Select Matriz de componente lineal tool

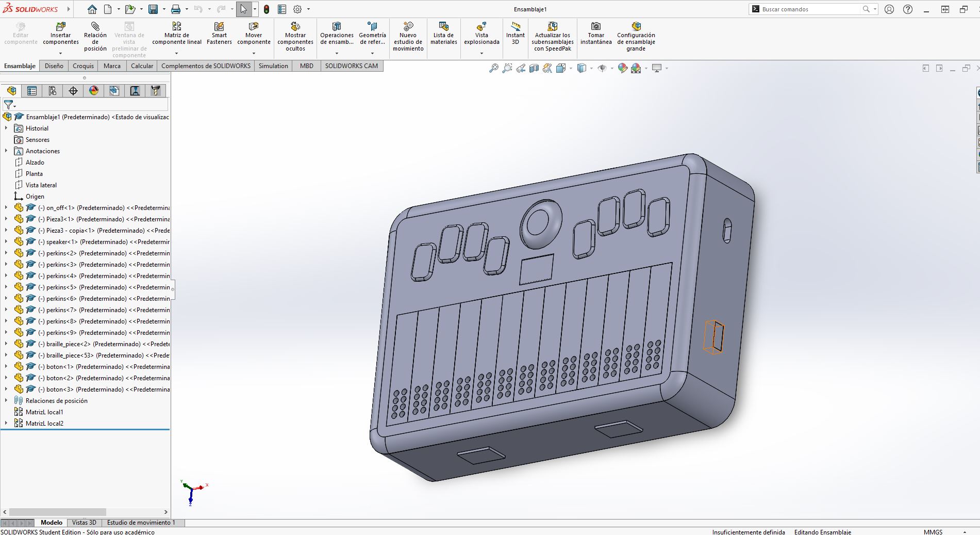pyautogui.click(x=177, y=34)
